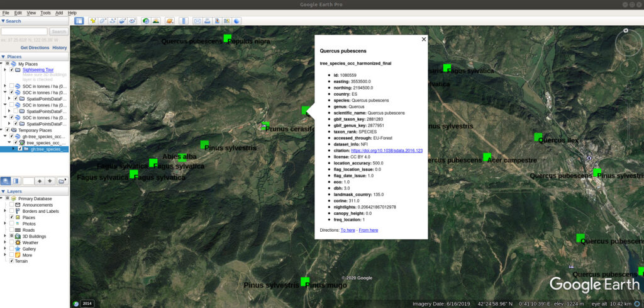Close the Quercus pubescens info balloon
The height and width of the screenshot is (308, 644).
(x=424, y=39)
